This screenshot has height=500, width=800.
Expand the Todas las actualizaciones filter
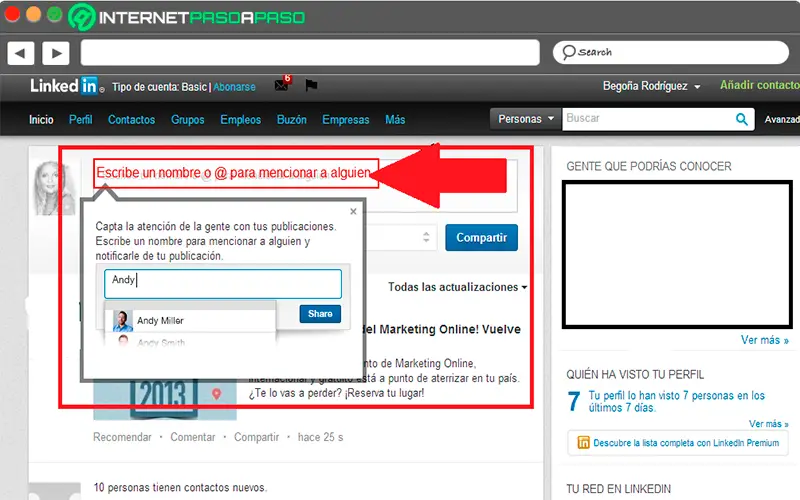click(457, 287)
